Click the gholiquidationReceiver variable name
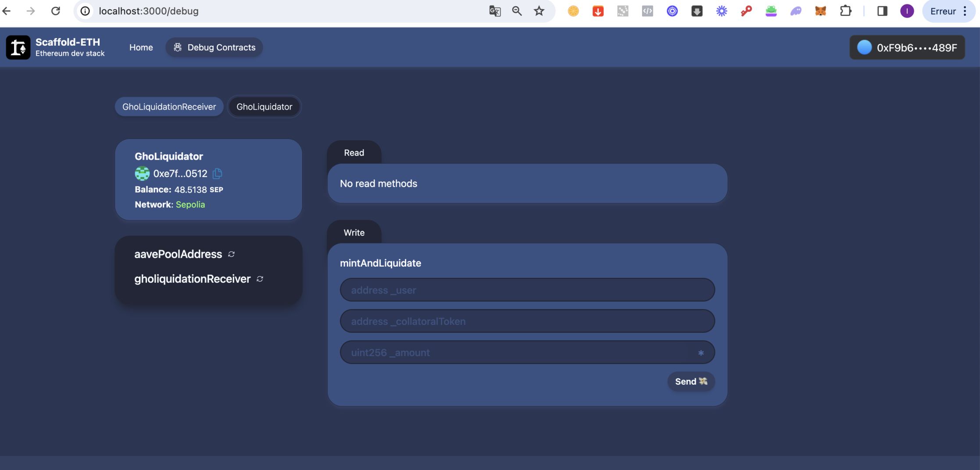The height and width of the screenshot is (470, 980). [193, 279]
